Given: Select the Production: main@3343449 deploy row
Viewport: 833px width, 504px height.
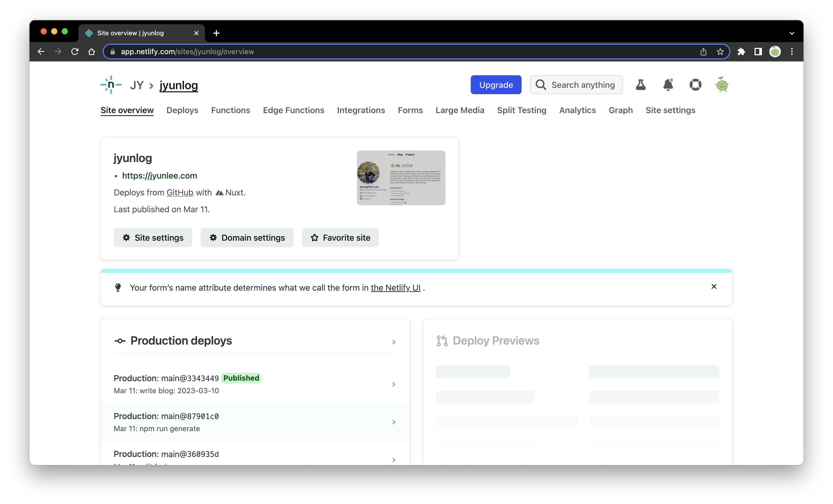Looking at the screenshot, I should coord(255,384).
